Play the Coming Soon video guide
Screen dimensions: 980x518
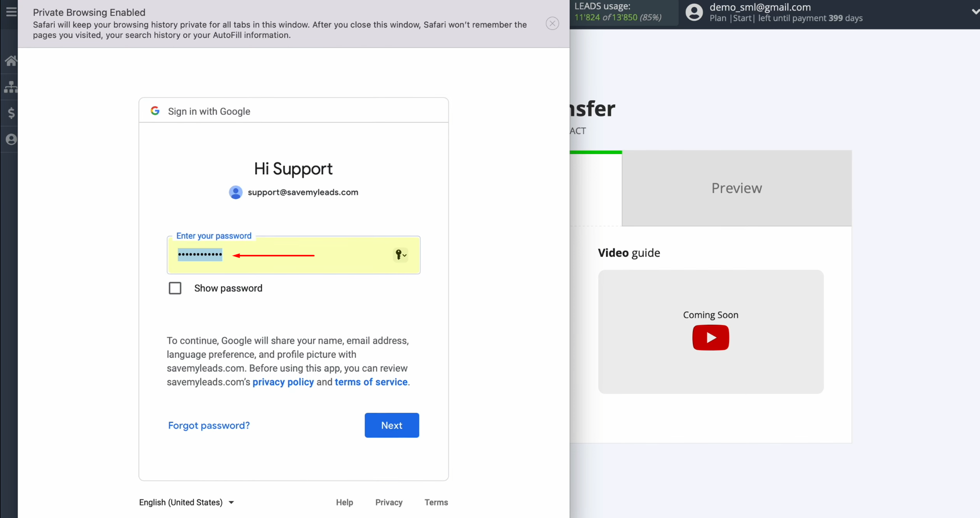coord(710,338)
